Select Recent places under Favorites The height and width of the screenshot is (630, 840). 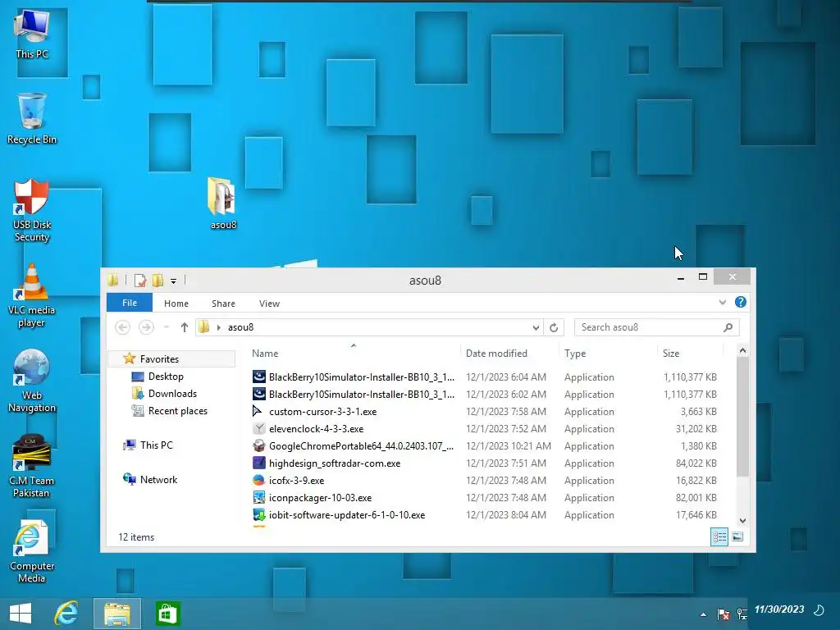(177, 411)
